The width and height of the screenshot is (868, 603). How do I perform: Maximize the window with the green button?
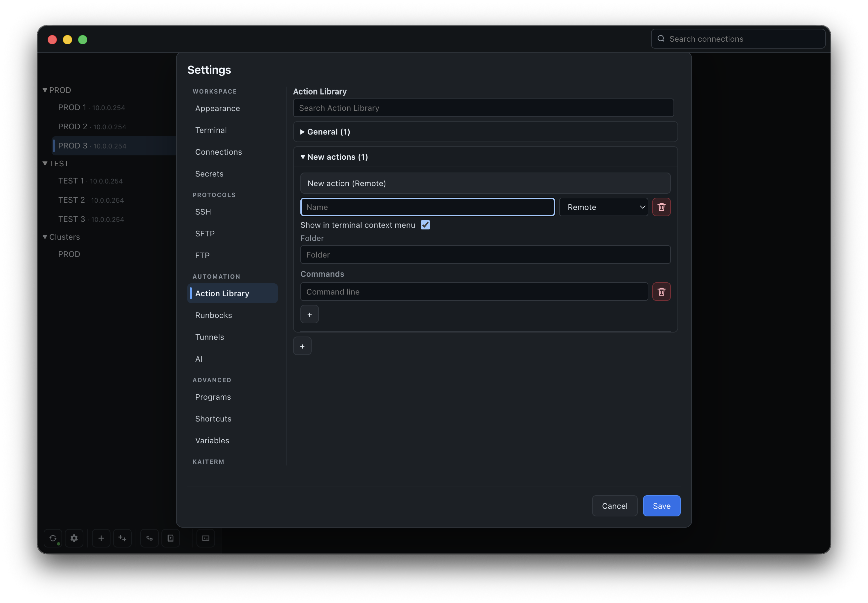coord(83,40)
